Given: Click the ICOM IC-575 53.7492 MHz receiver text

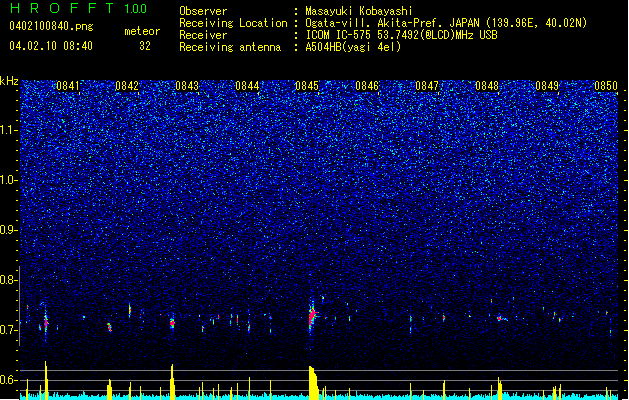Looking at the screenshot, I should (x=401, y=35).
